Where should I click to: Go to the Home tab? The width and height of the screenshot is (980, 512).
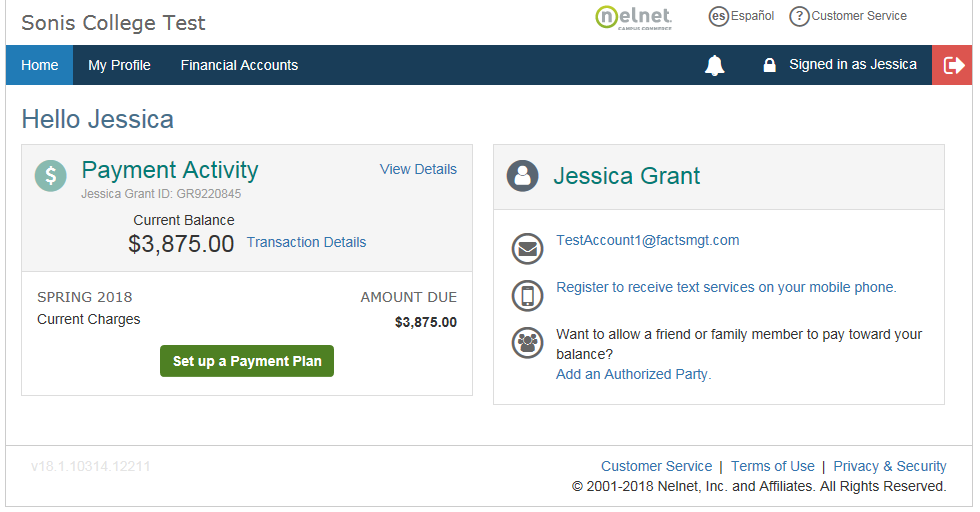tap(40, 65)
